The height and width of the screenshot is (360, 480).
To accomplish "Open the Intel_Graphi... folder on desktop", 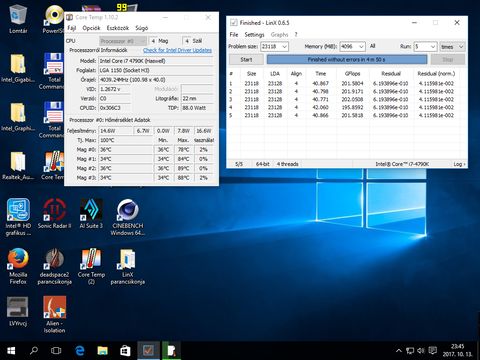I will pos(18,117).
